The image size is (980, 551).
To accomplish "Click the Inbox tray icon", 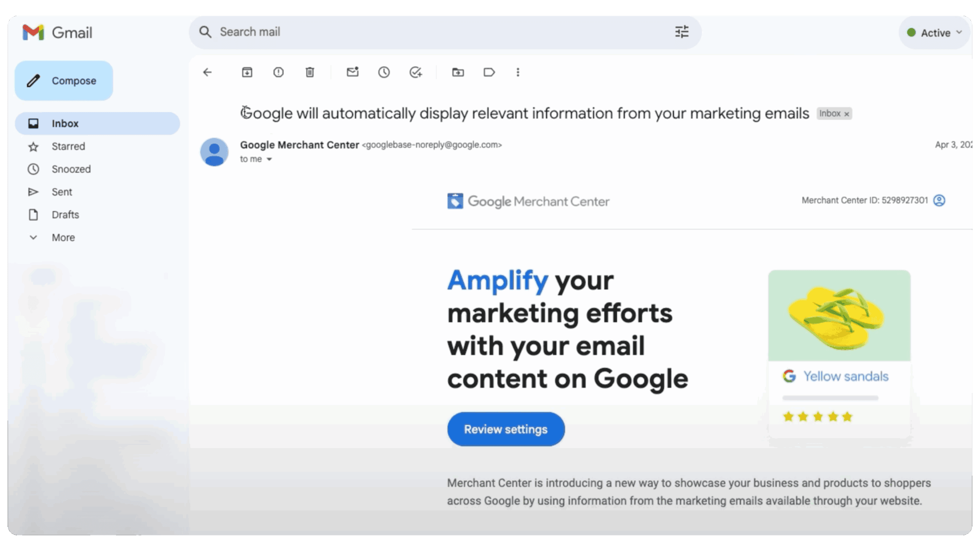I will [x=33, y=124].
